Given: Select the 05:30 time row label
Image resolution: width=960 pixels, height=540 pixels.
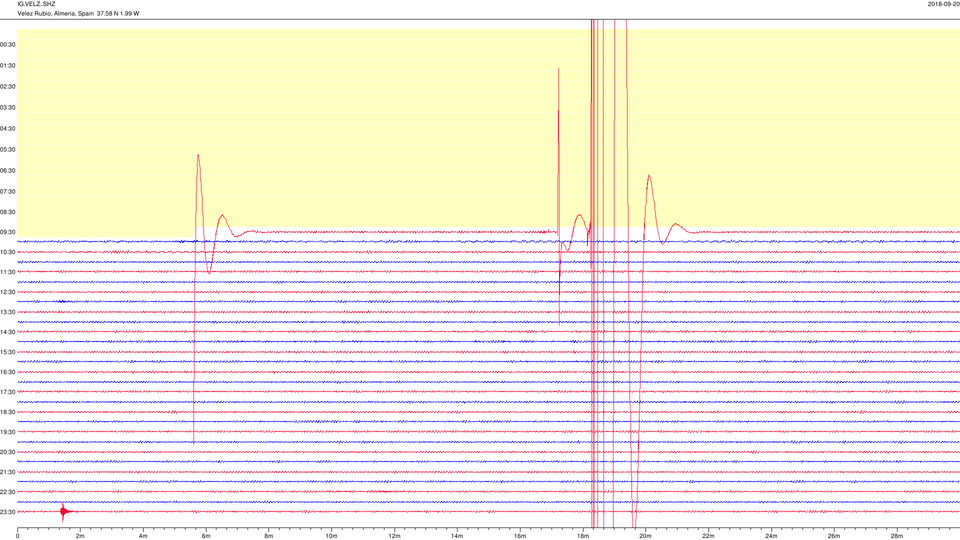Looking at the screenshot, I should click(x=7, y=149).
